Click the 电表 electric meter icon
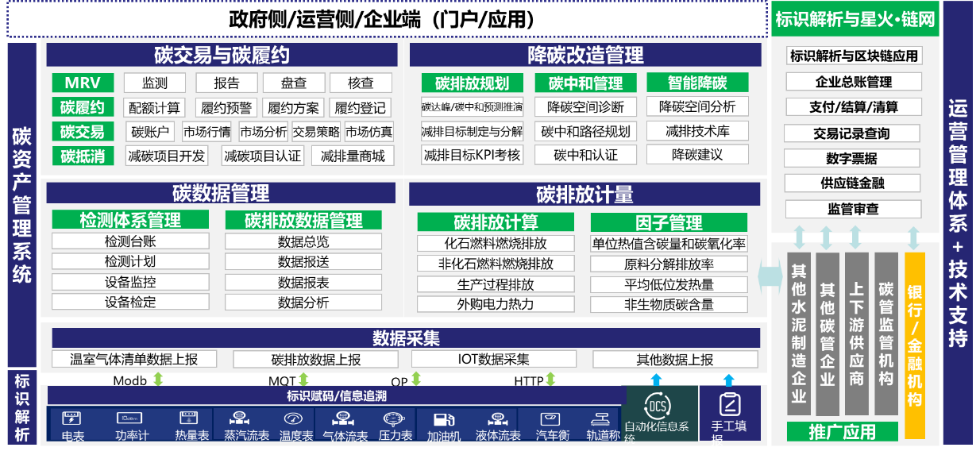 click(72, 418)
